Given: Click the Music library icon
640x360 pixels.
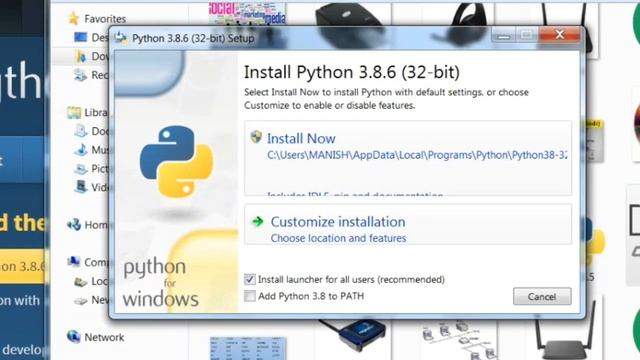Looking at the screenshot, I should coord(81,150).
